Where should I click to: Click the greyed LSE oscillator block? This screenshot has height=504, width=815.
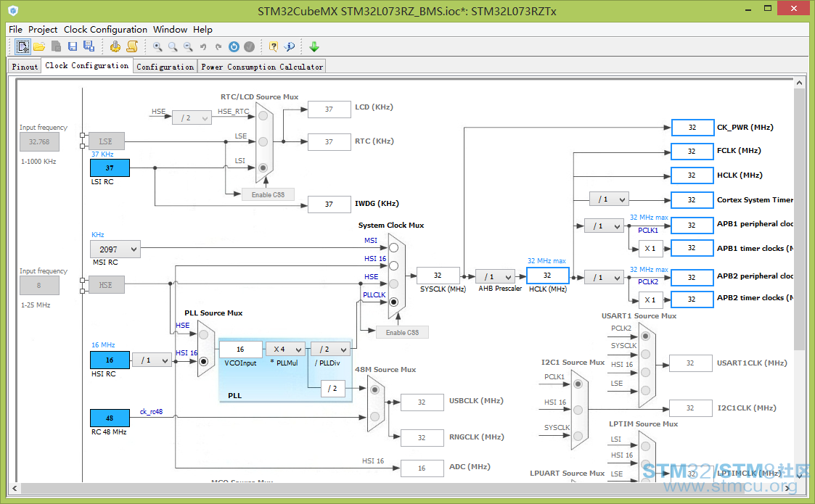pos(107,141)
